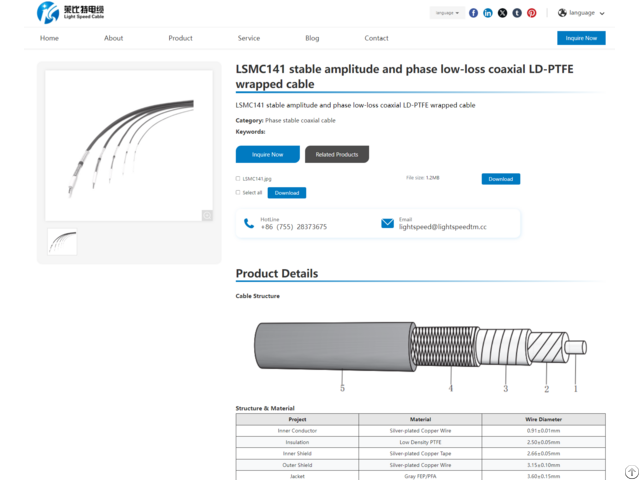The image size is (640, 480).
Task: Click the Outer Shield table cell
Action: pyautogui.click(x=297, y=465)
